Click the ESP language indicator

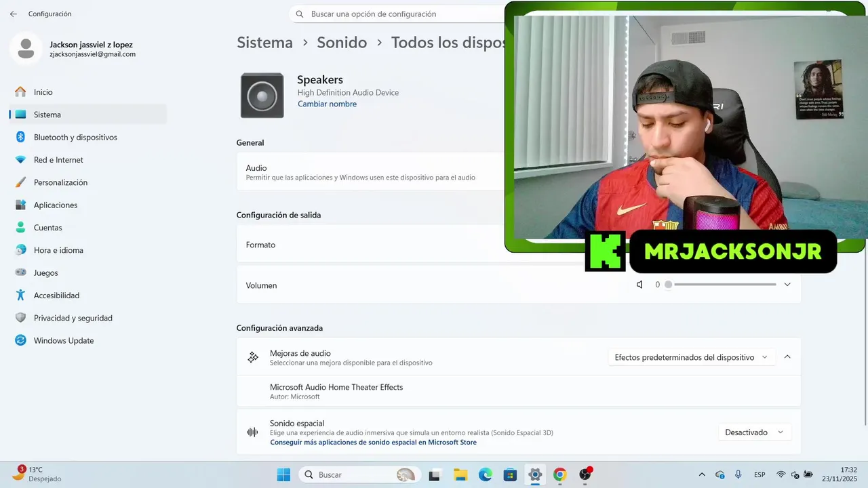tap(760, 474)
